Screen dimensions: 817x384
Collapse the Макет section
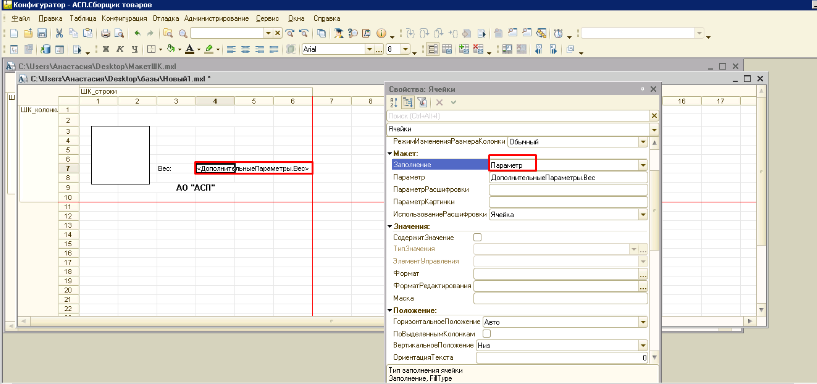pos(389,154)
